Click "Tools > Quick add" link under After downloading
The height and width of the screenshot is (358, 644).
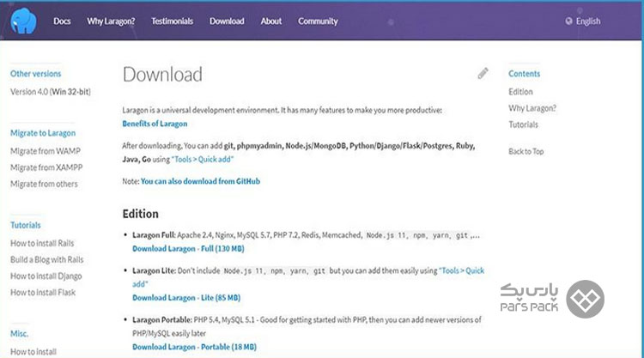pos(203,160)
